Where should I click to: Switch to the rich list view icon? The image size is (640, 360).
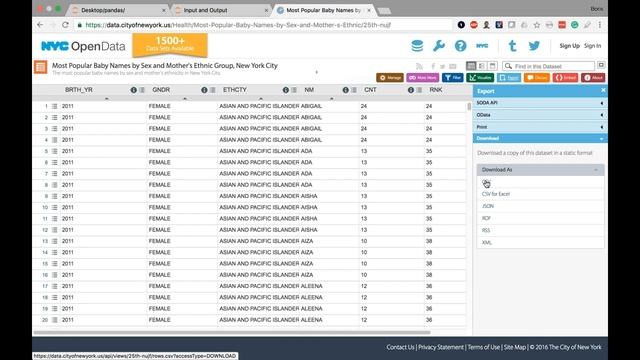coord(482,66)
